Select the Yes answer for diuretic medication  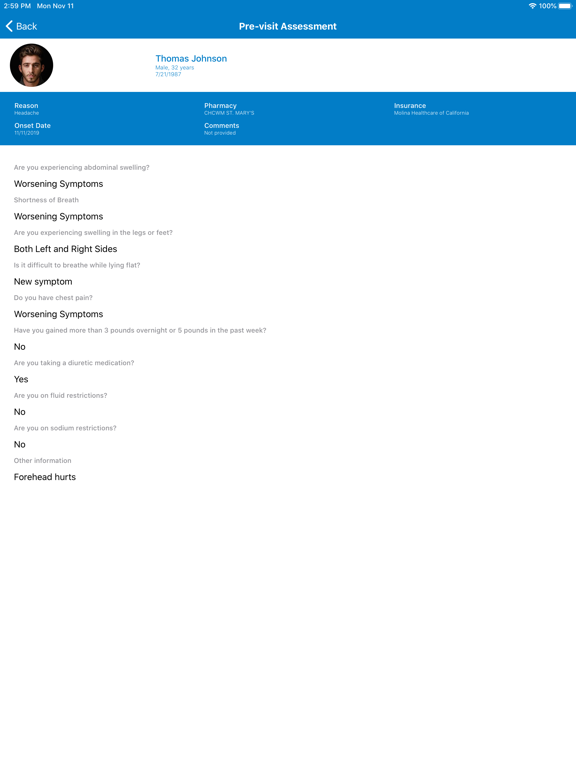(21, 379)
